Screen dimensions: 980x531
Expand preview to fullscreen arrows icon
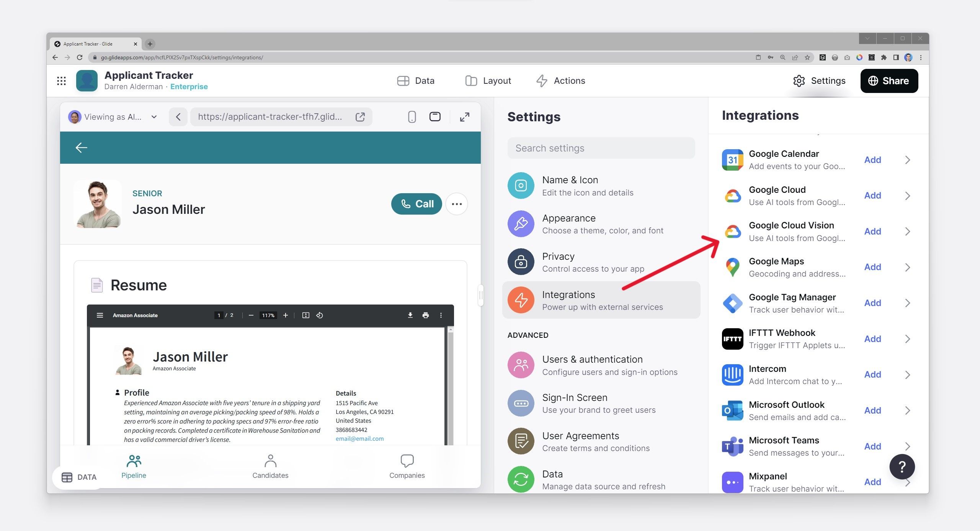(464, 117)
